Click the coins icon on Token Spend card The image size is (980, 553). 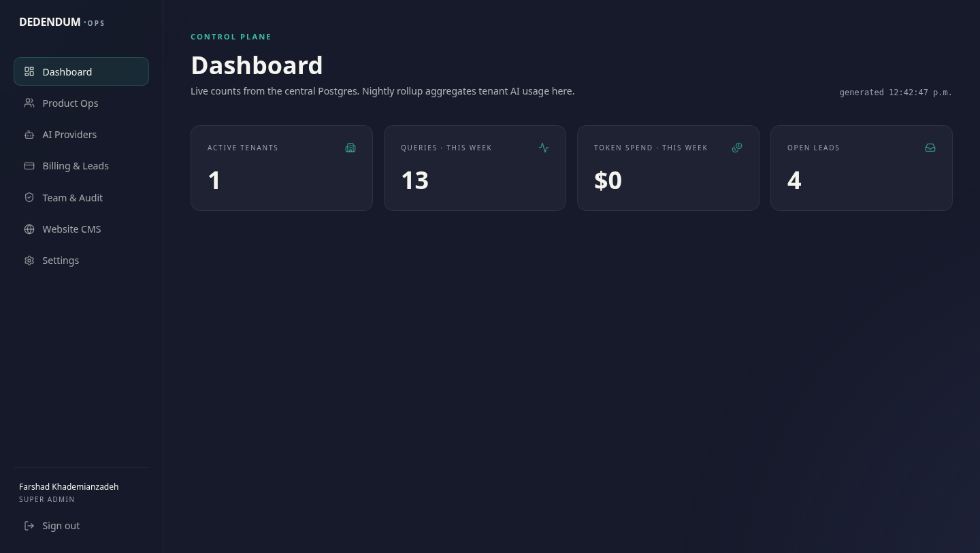tap(737, 148)
